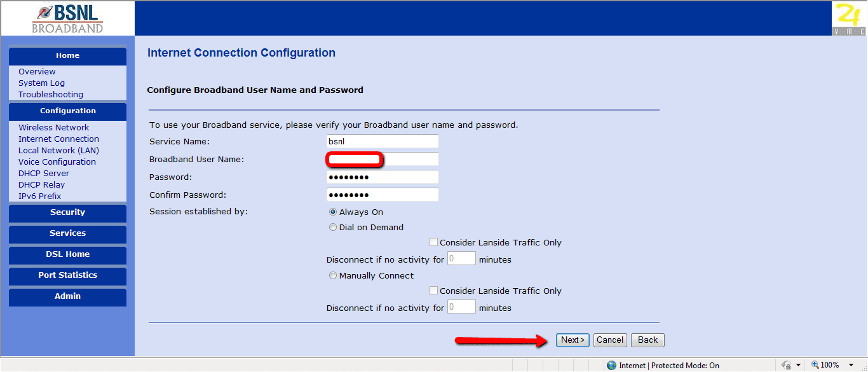Check Consider Lanside Traffic Only under Dial on Demand

[x=433, y=242]
